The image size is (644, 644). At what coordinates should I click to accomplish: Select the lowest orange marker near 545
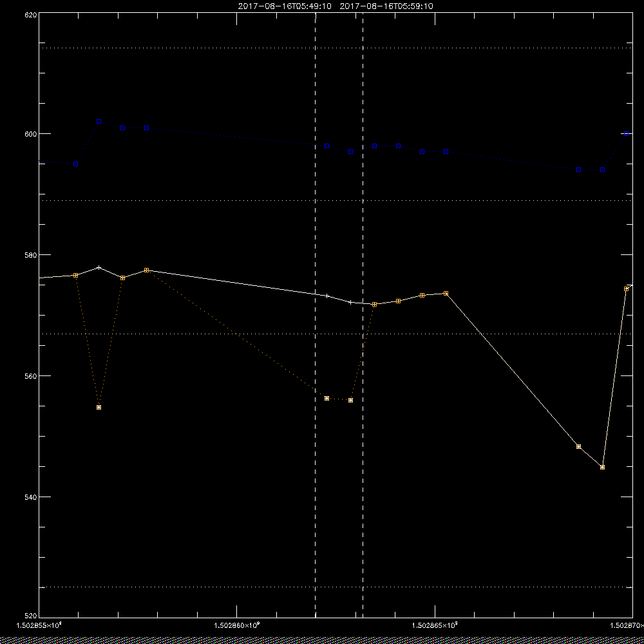(x=603, y=468)
